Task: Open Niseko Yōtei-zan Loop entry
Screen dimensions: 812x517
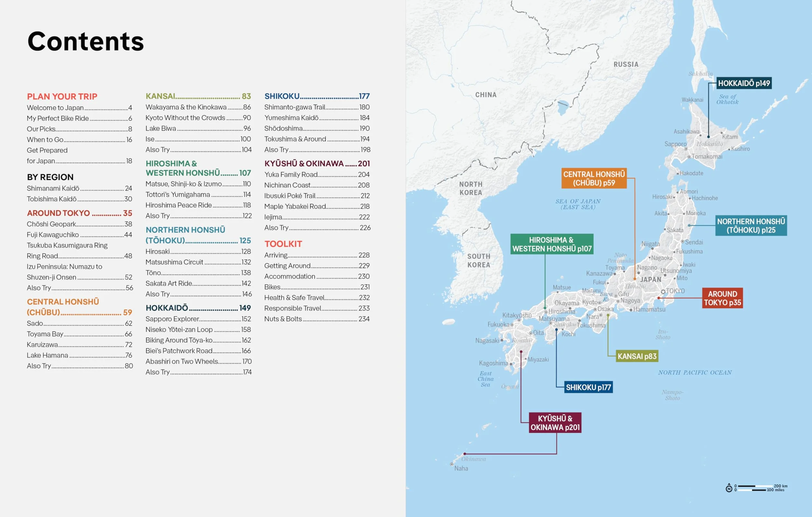Action: [x=198, y=330]
